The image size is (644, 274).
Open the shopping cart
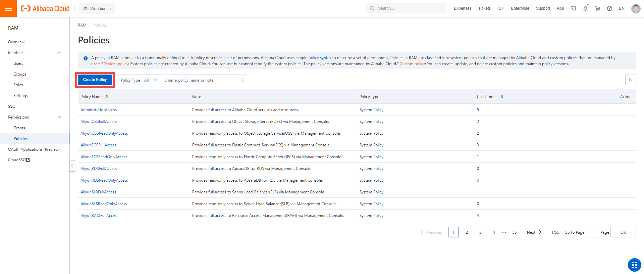click(x=597, y=8)
